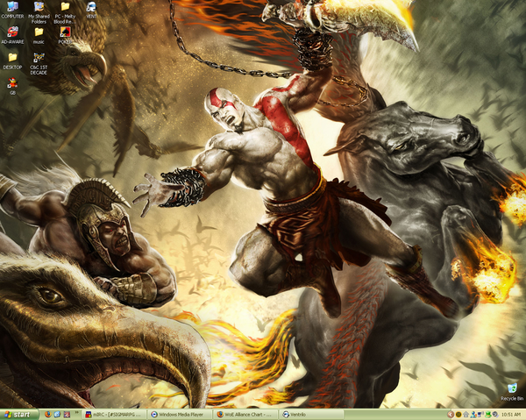Image resolution: width=526 pixels, height=420 pixels.
Task: Switch to the mIRC taskbar window
Action: [114, 415]
